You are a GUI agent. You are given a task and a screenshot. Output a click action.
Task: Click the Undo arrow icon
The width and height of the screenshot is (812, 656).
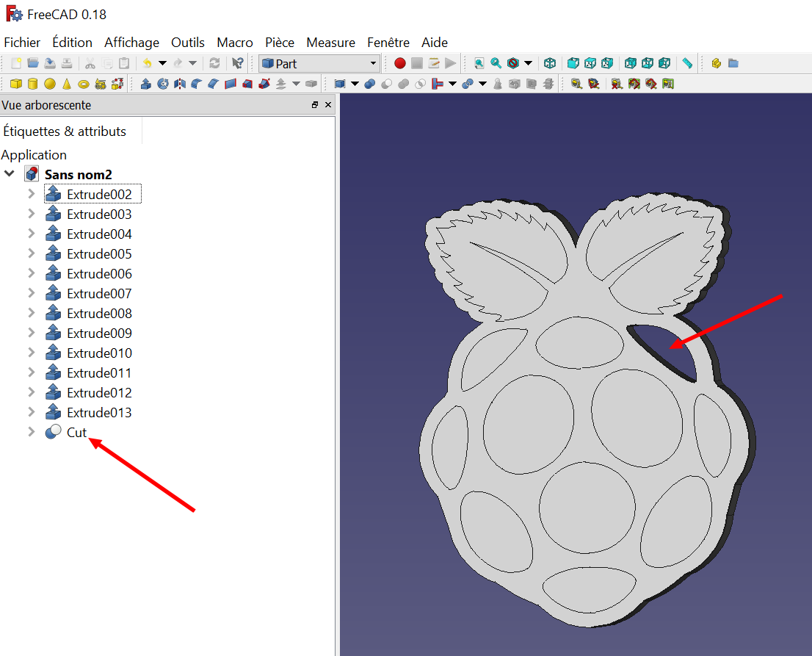tap(148, 63)
